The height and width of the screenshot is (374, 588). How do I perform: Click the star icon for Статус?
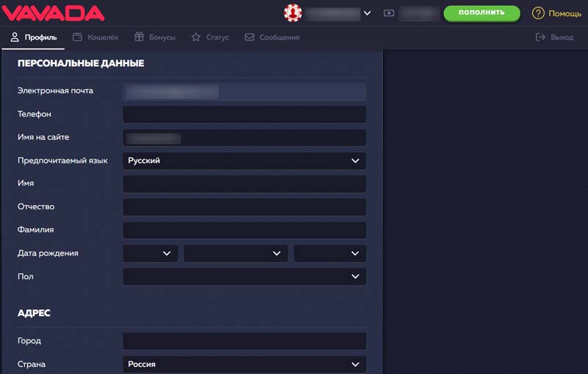coord(196,37)
